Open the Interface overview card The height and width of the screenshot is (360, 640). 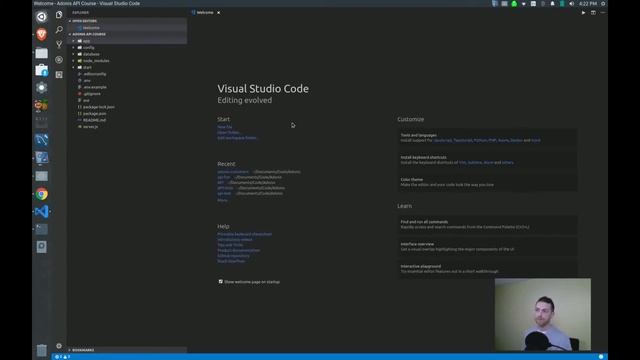click(488, 247)
